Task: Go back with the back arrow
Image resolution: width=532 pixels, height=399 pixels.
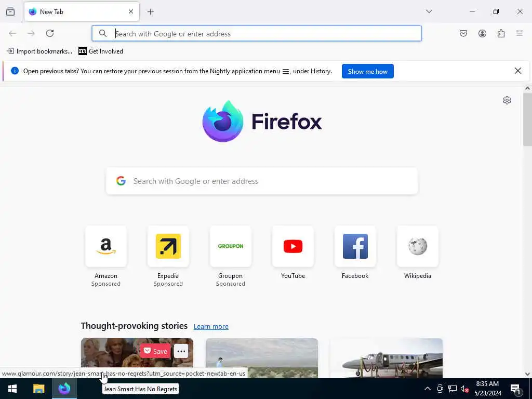Action: click(12, 33)
